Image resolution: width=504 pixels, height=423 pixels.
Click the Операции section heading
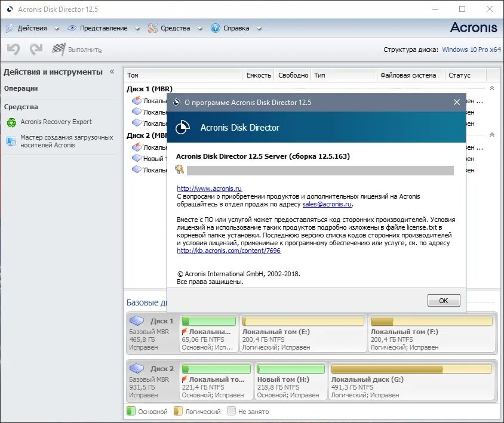(x=21, y=88)
